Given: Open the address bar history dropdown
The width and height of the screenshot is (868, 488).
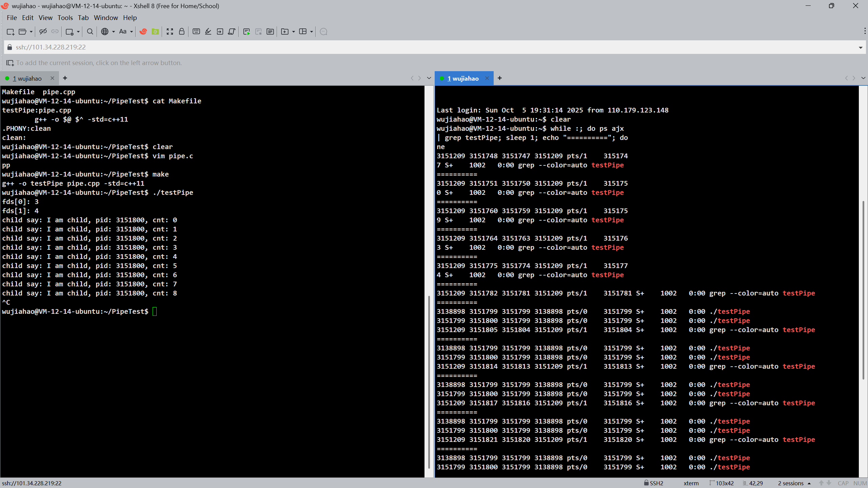Looking at the screenshot, I should click(x=861, y=47).
